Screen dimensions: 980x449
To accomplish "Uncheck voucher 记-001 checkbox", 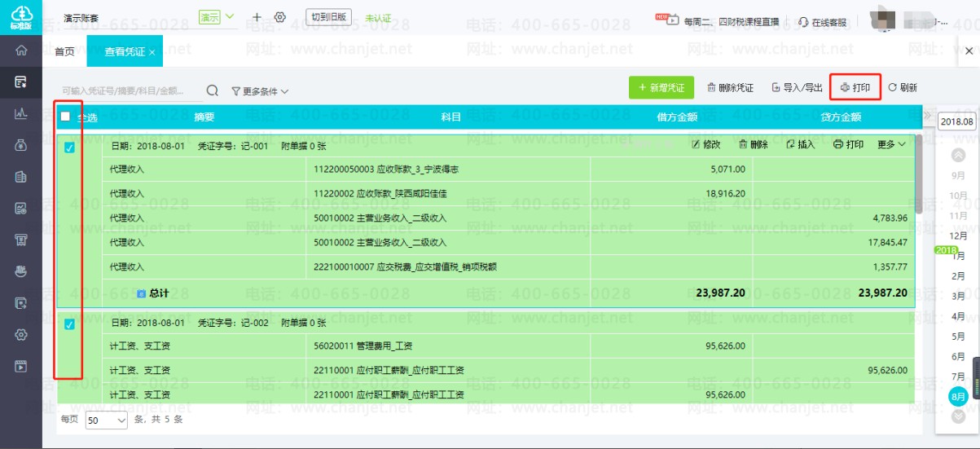I will click(x=69, y=147).
